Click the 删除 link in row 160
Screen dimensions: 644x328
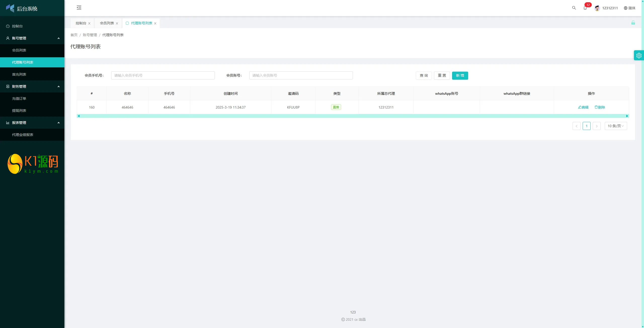(x=600, y=107)
